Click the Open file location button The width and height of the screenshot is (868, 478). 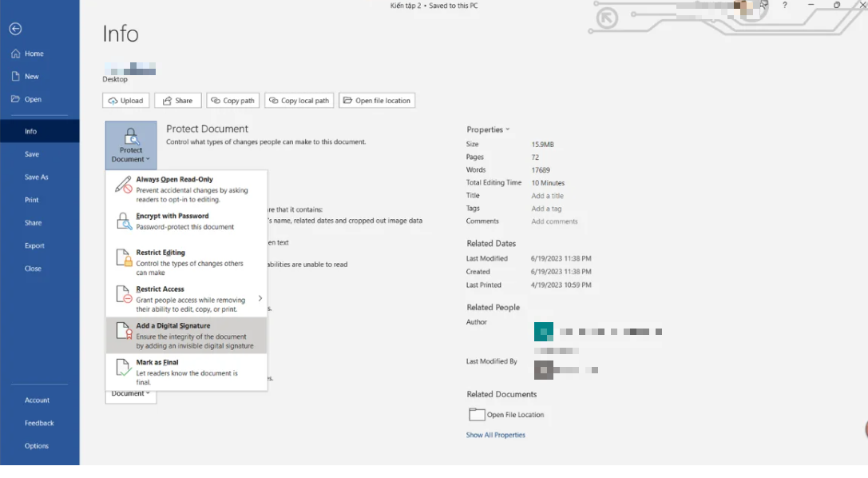(377, 100)
